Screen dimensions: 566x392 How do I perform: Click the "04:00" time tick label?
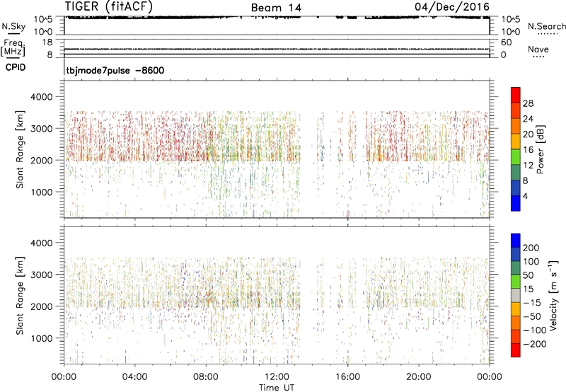point(134,377)
